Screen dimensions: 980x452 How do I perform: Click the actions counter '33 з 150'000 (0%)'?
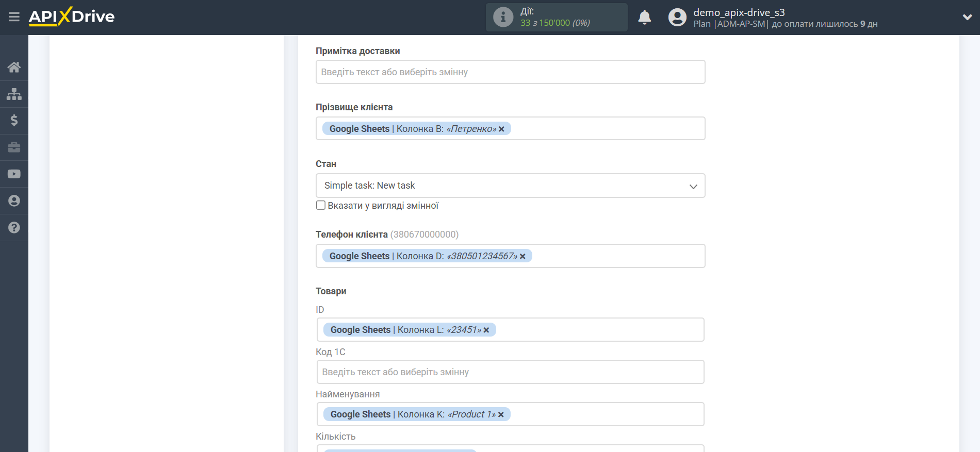555,23
